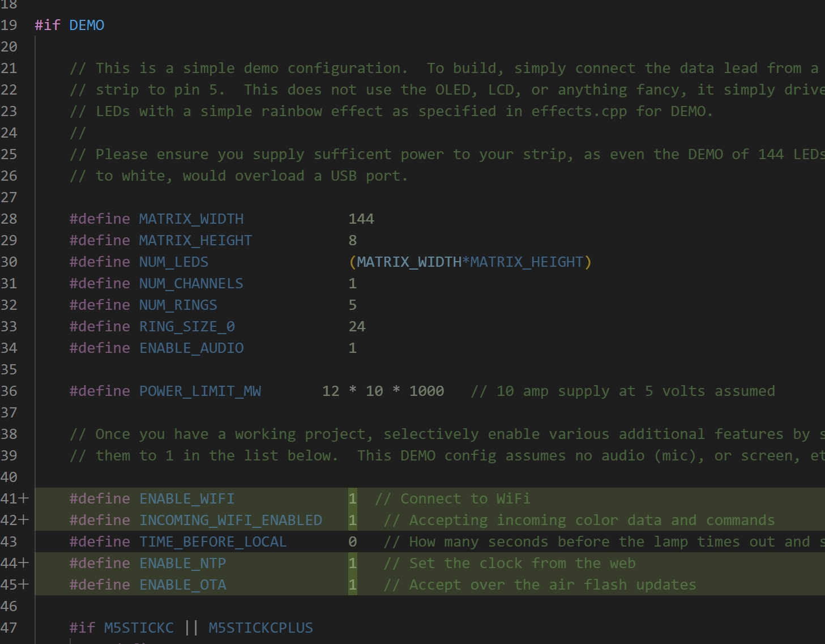Click the #define keyword on line 34

click(x=100, y=348)
